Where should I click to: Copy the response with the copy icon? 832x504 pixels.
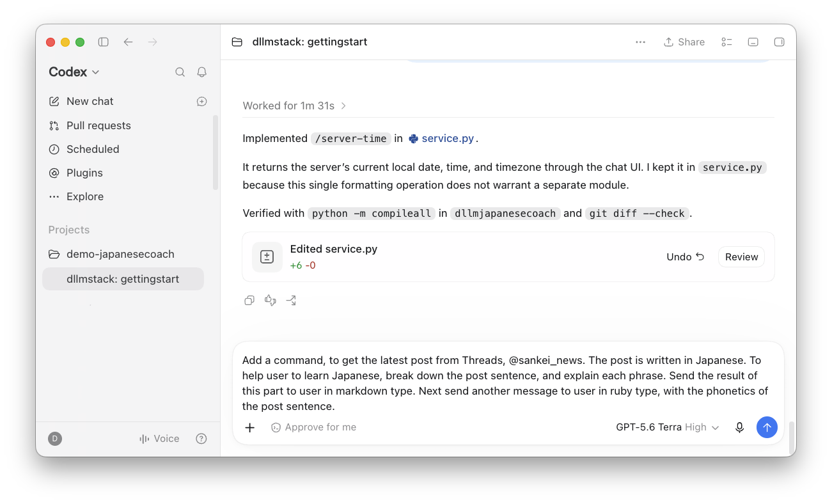pyautogui.click(x=249, y=301)
